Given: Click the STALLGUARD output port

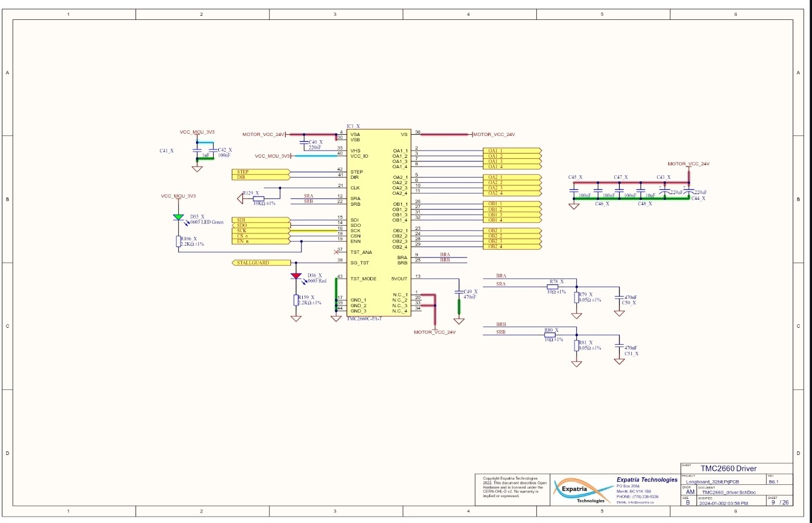Looking at the screenshot, I should 262,263.
